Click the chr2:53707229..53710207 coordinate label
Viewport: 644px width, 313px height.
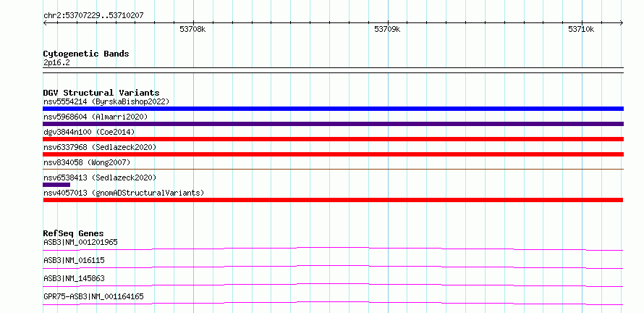[x=93, y=16]
